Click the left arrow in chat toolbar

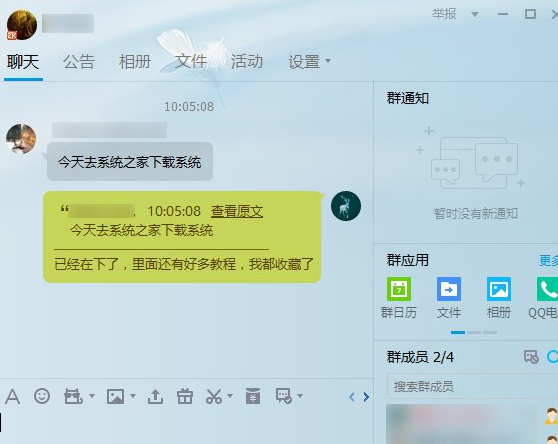pos(352,397)
